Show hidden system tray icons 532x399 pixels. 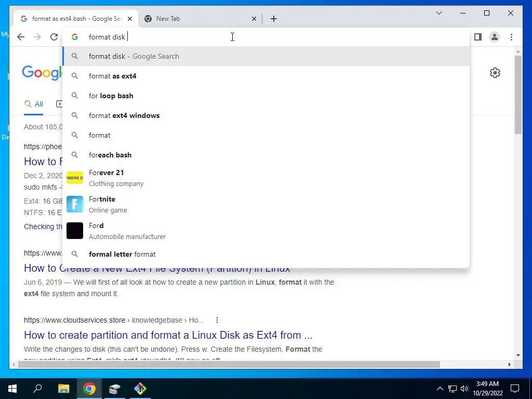click(440, 389)
